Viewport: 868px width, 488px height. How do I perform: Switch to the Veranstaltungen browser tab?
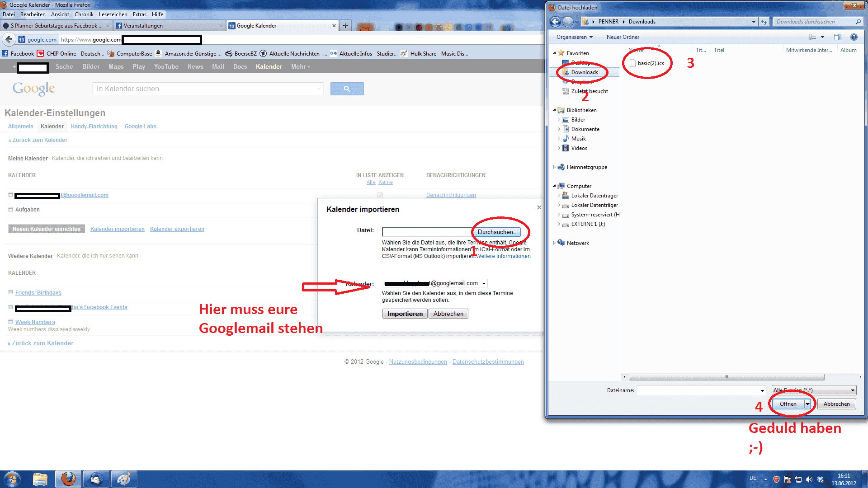170,26
